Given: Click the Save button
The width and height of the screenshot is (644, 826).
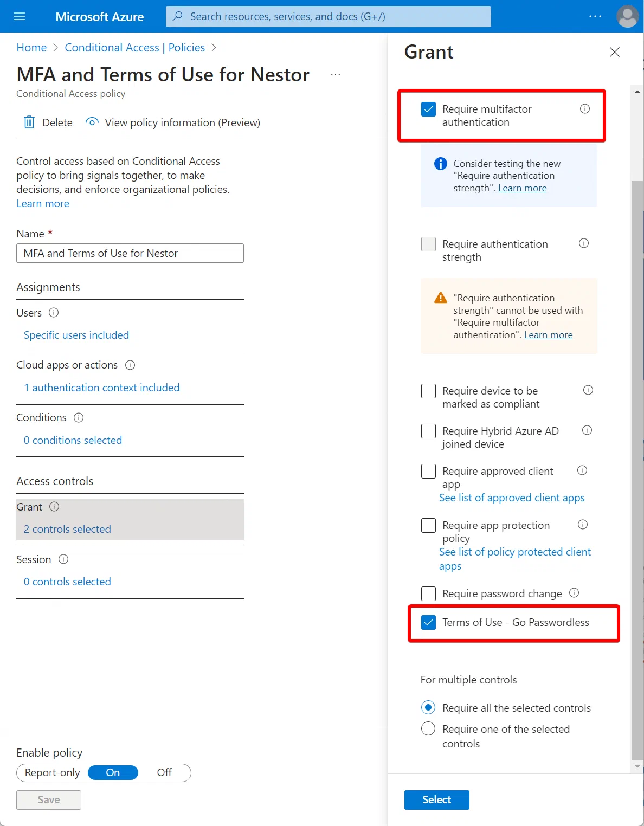Looking at the screenshot, I should [49, 799].
